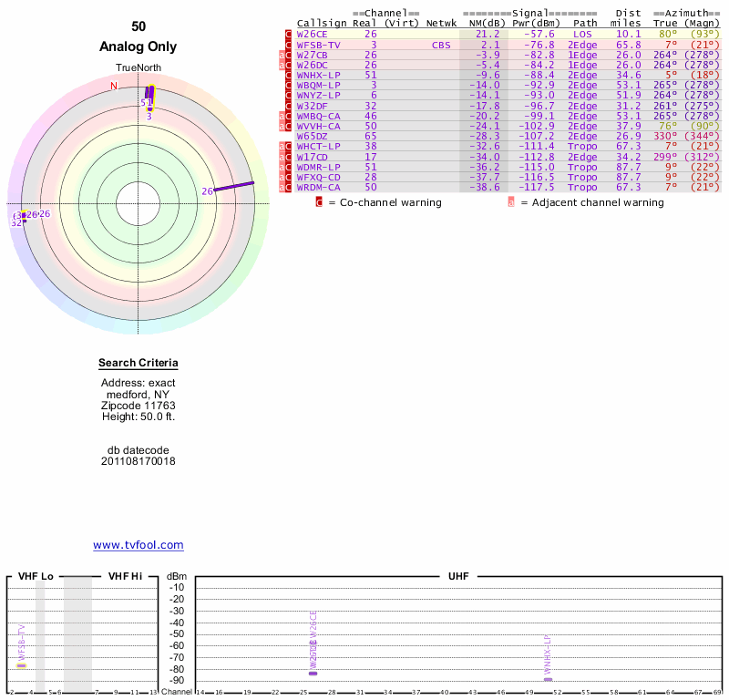Screen dimensions: 729x700
Task: Click the WVVH-CA callsign in the list
Action: click(318, 126)
